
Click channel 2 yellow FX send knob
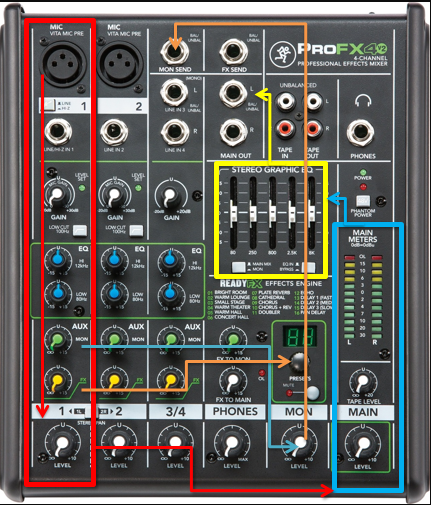[114, 380]
